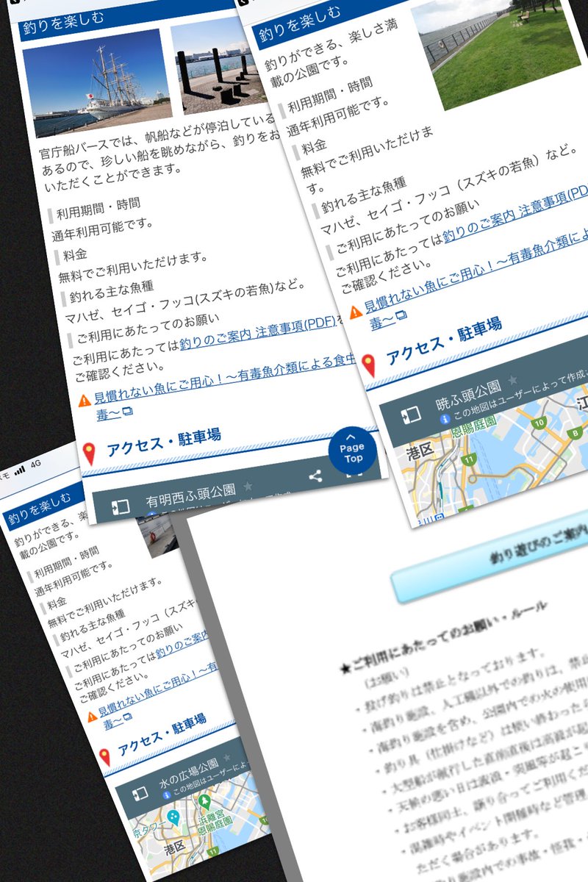Click the info icon on 水の広場公園 map
Image resolution: width=588 pixels, height=882 pixels.
pos(167,795)
